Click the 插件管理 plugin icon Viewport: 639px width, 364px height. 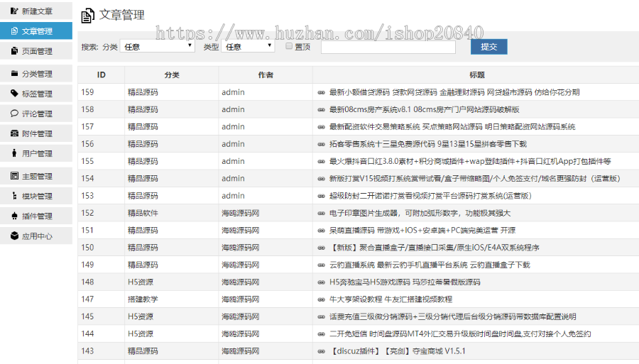[14, 216]
